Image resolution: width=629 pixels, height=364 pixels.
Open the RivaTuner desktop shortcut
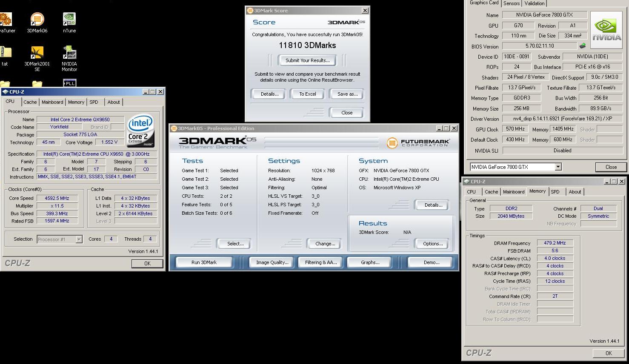click(x=6, y=23)
